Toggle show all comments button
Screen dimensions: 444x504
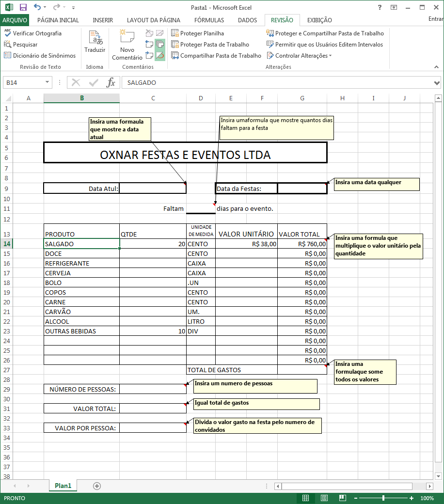pyautogui.click(x=160, y=44)
